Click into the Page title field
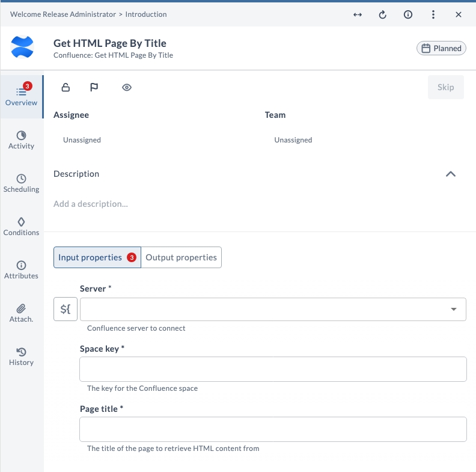The height and width of the screenshot is (472, 476). (273, 429)
